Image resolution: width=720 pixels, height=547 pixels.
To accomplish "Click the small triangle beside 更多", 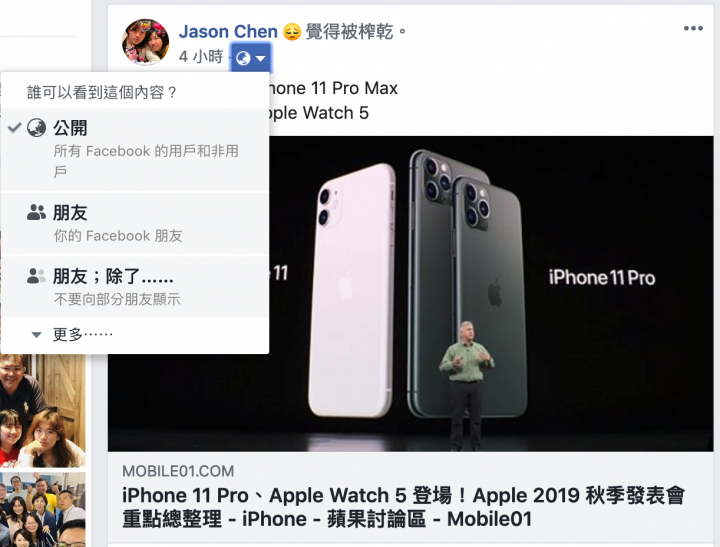I will [36, 335].
